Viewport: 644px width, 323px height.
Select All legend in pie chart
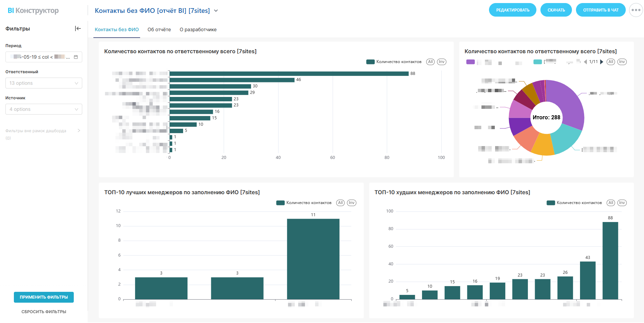(610, 62)
